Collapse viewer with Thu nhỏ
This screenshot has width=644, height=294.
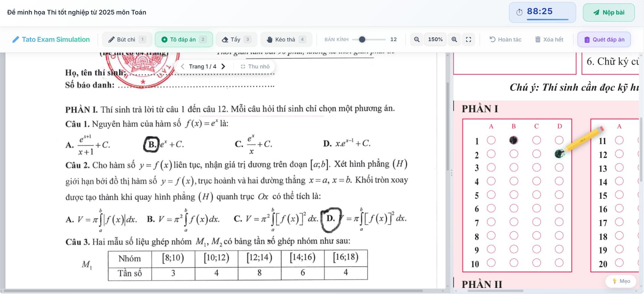(x=255, y=66)
